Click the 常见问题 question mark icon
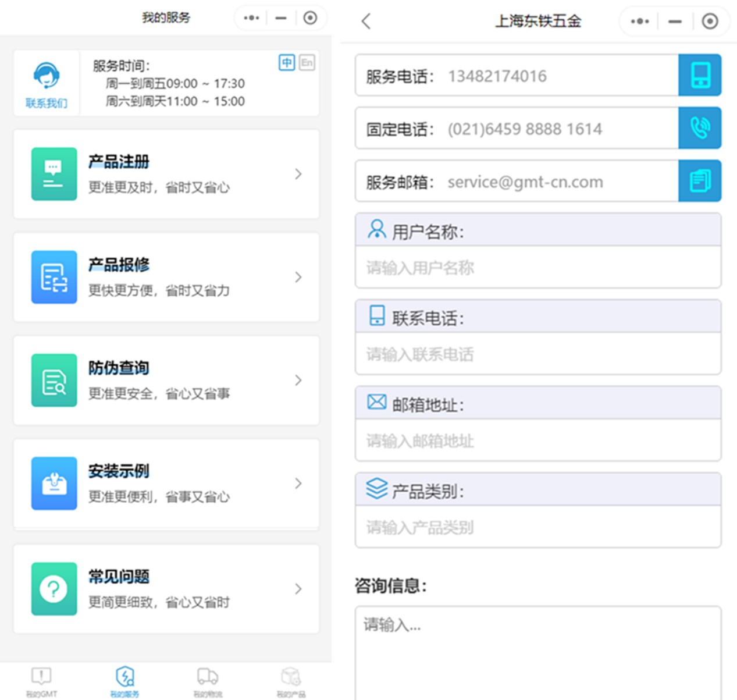 [x=54, y=589]
